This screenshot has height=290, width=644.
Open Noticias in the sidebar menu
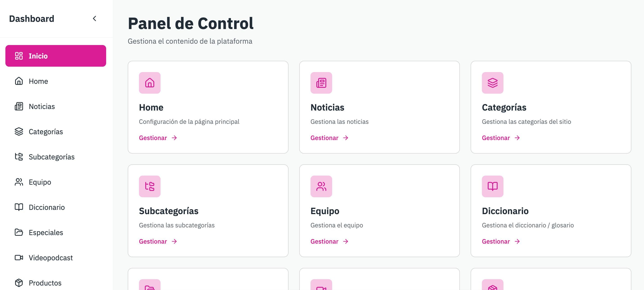42,106
